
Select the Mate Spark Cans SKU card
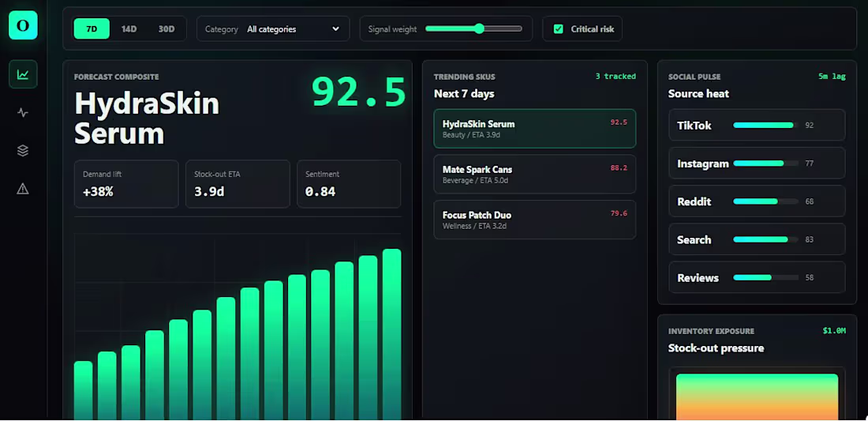click(535, 174)
